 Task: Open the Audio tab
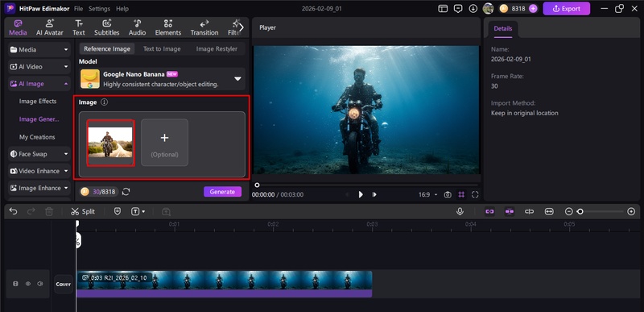[137, 27]
